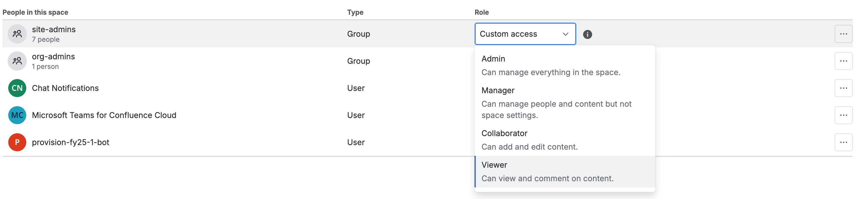Click the org-admins group name
Screen dimensions: 868x199
coord(54,56)
